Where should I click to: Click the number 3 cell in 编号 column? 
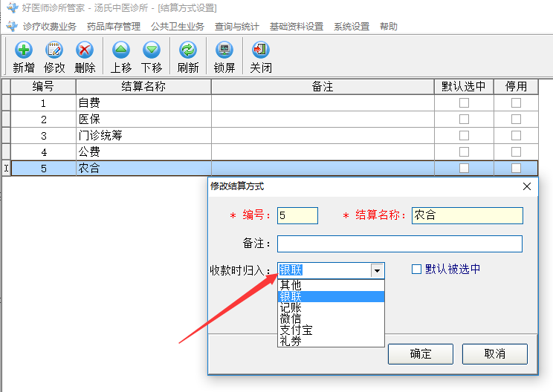click(x=43, y=136)
